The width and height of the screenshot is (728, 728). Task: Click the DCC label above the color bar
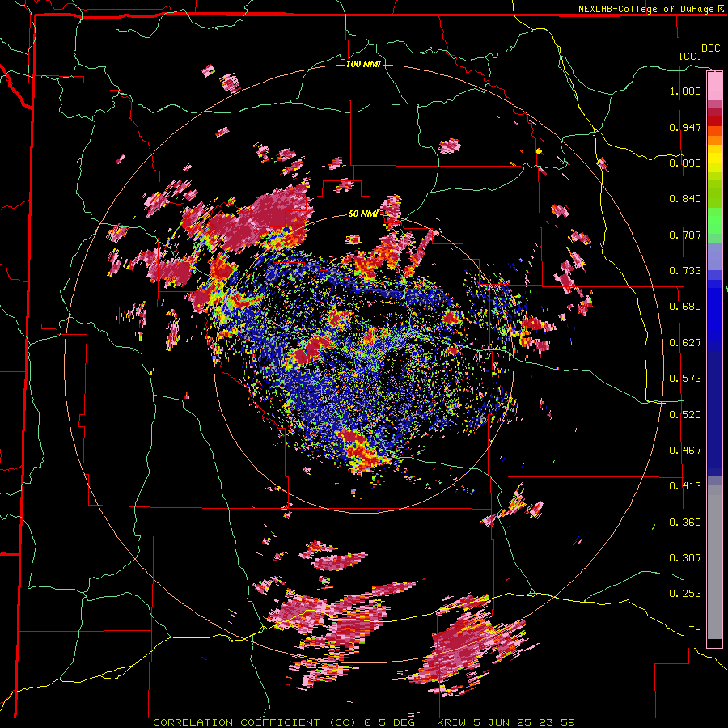pos(710,49)
